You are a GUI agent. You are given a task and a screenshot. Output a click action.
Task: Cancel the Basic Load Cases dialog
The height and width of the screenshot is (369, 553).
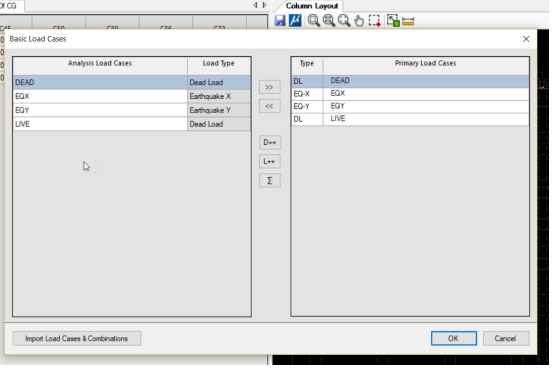[x=505, y=338]
